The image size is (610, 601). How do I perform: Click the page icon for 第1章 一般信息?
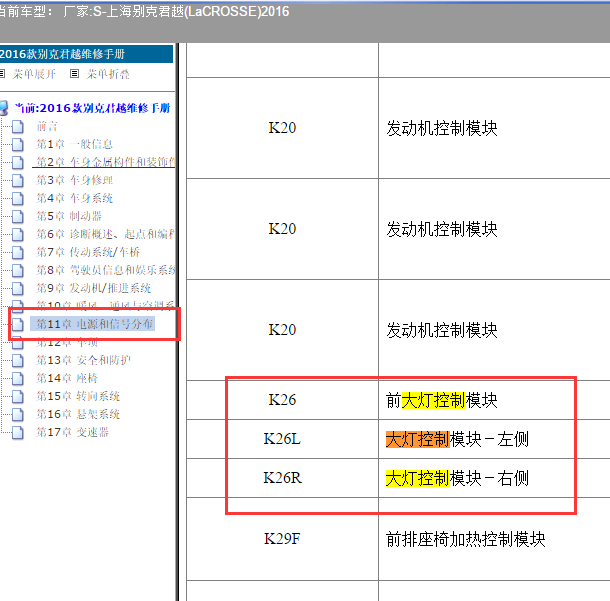(x=18, y=144)
